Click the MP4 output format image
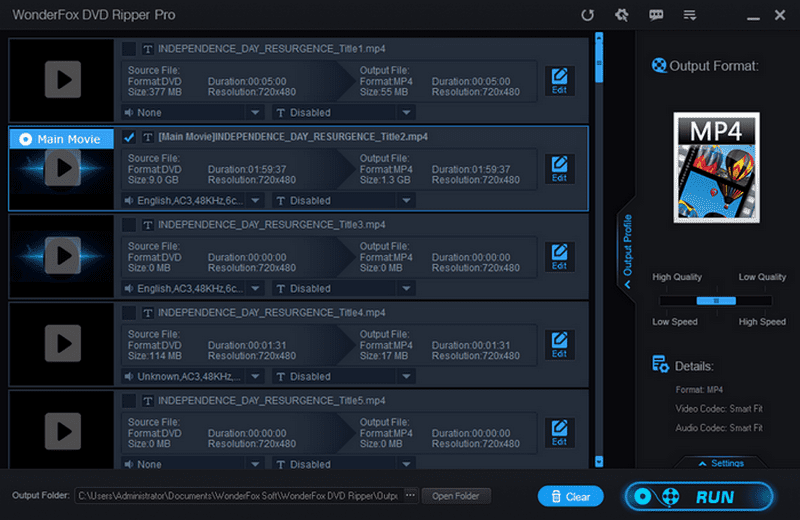The image size is (800, 520). 716,167
